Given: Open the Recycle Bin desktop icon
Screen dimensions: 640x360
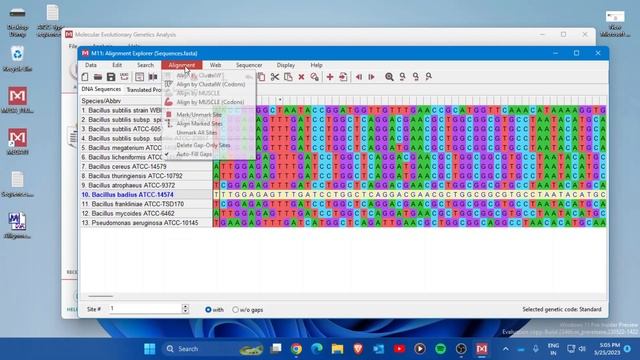Looking at the screenshot, I should point(18,59).
